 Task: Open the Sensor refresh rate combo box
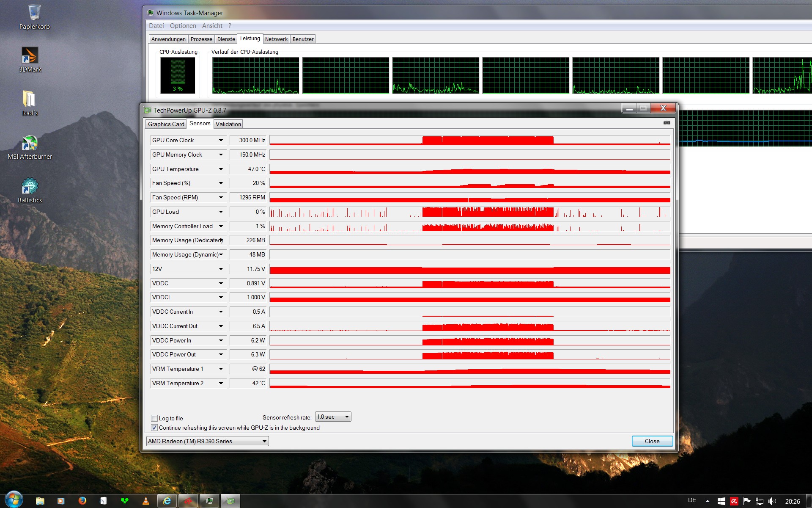click(333, 417)
